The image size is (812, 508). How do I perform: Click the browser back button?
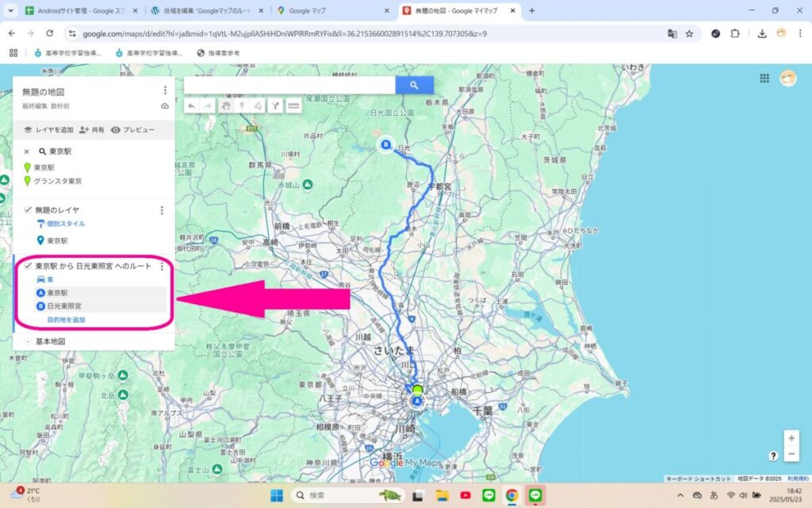[12, 33]
